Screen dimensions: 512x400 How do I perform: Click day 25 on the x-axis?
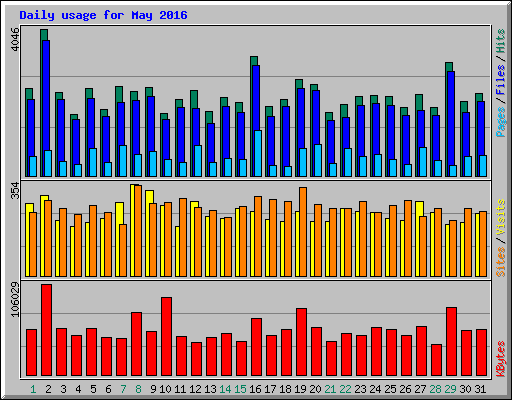390,389
